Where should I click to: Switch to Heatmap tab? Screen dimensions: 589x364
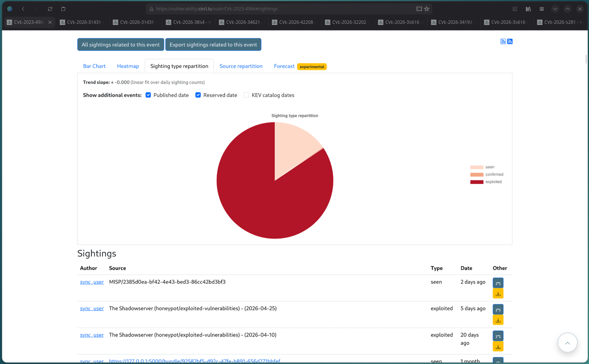pyautogui.click(x=128, y=66)
